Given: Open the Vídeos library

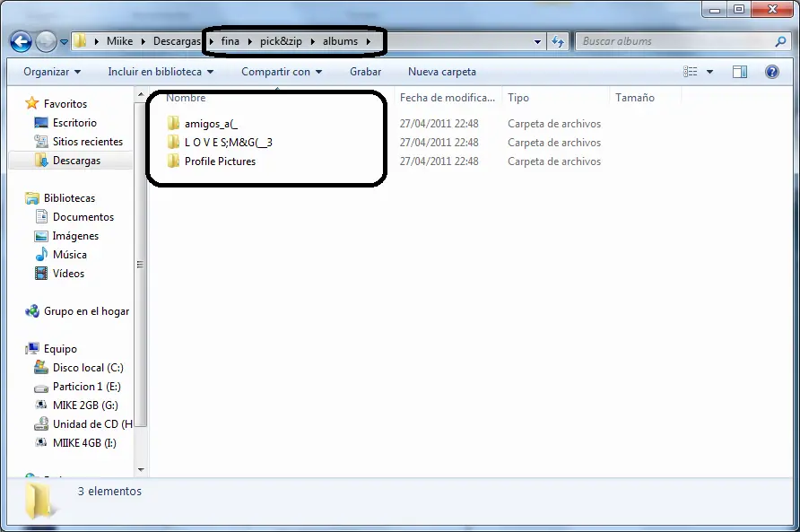Looking at the screenshot, I should tap(68, 273).
